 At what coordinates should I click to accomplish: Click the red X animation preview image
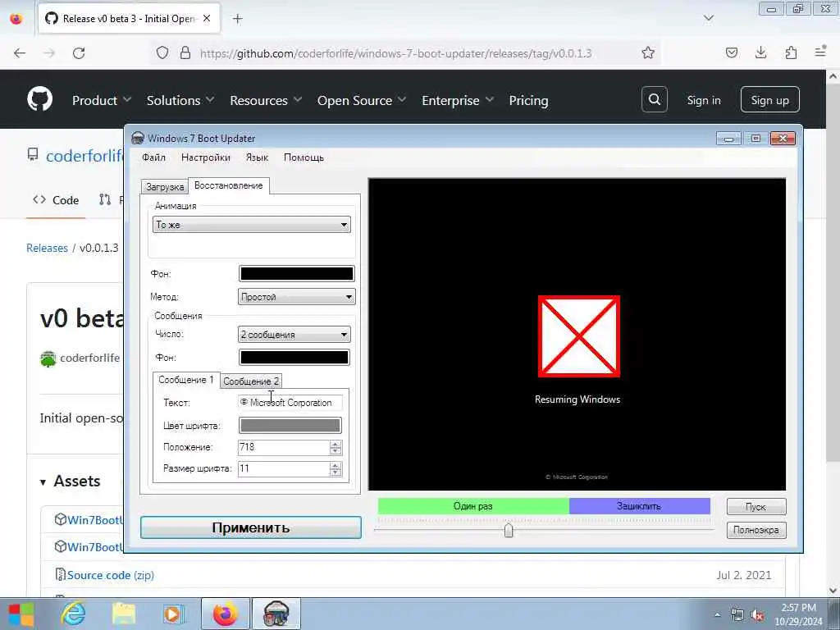click(579, 336)
